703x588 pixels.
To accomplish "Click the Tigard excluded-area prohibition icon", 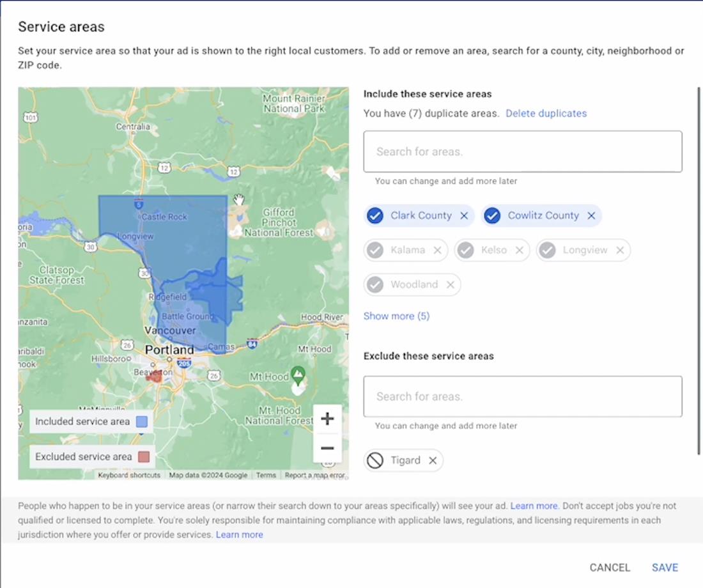I will (375, 461).
